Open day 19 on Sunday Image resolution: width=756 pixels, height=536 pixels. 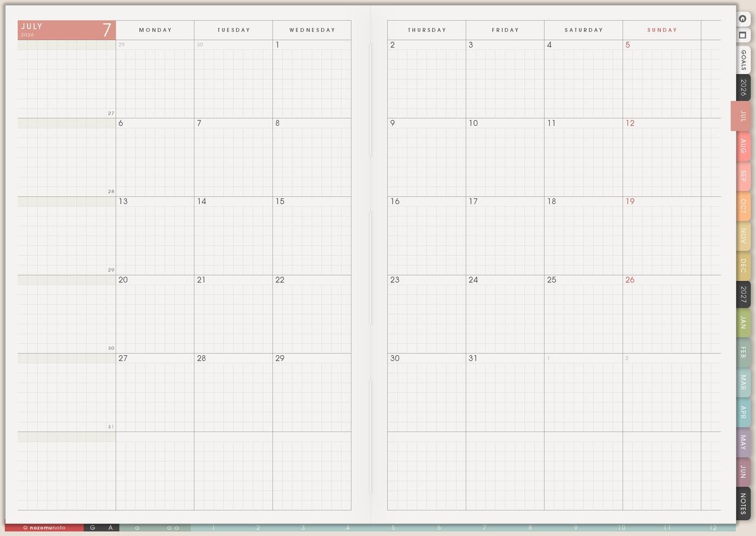click(x=630, y=201)
